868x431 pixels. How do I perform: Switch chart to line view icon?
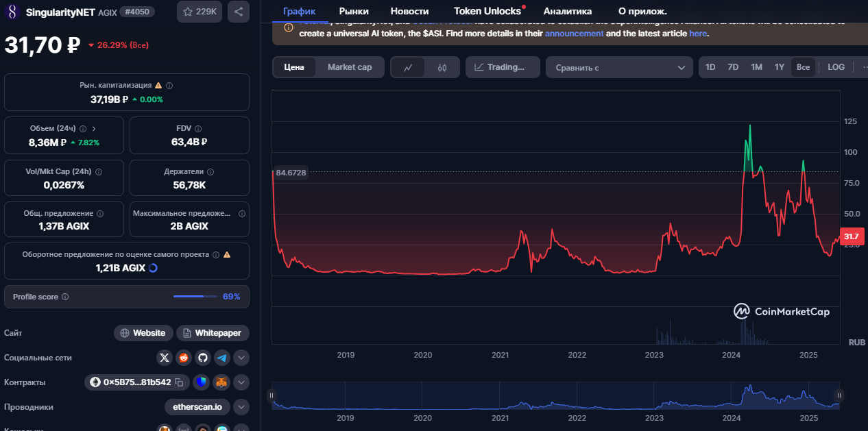(x=408, y=67)
